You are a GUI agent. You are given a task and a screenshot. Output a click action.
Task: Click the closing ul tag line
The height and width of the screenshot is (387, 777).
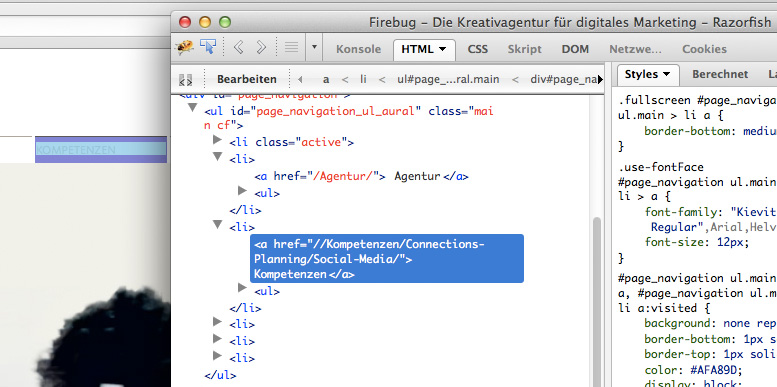point(220,375)
